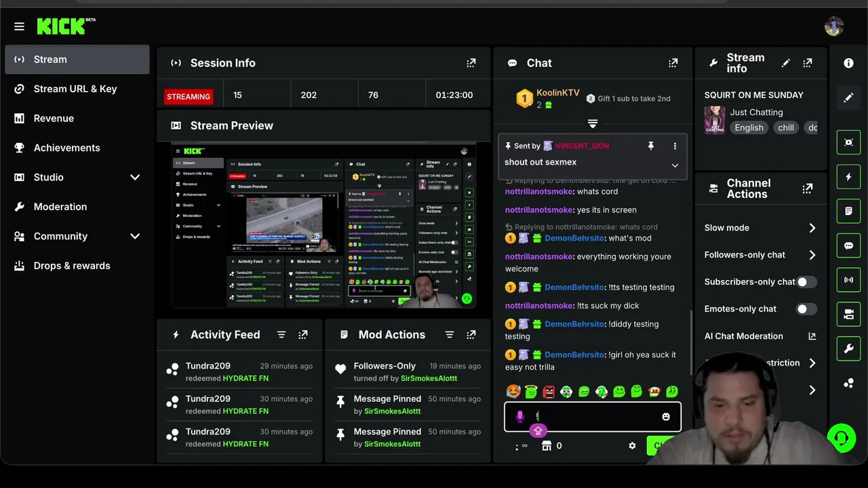
Task: Click the info icon in right toolbar
Action: coord(848,63)
